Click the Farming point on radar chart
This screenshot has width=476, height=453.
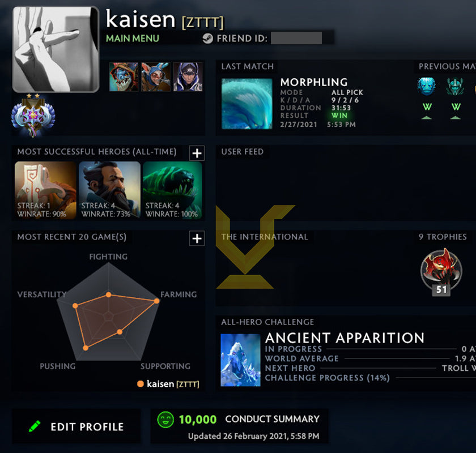tap(156, 301)
